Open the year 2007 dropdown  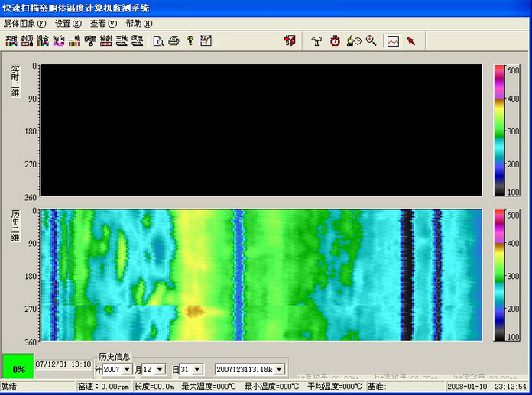tap(127, 369)
